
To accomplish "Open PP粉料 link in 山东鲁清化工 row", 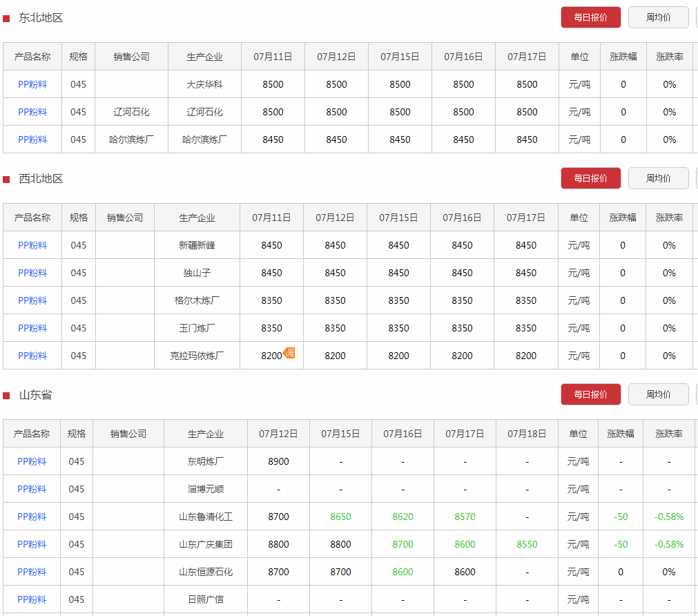I will point(32,517).
